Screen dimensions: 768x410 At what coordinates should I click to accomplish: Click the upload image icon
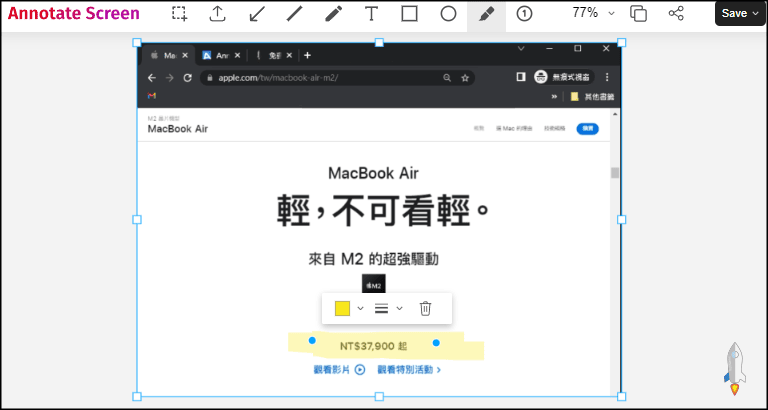pos(217,14)
